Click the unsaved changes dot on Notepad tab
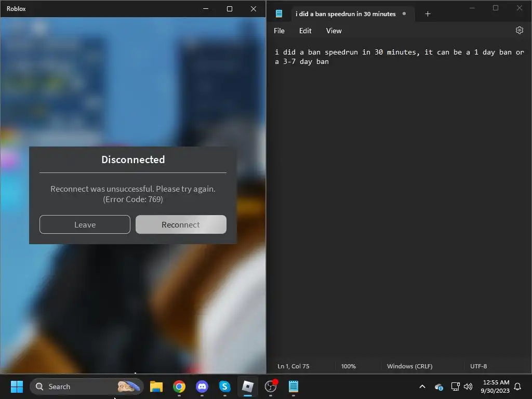Image resolution: width=532 pixels, height=399 pixels. pos(404,14)
